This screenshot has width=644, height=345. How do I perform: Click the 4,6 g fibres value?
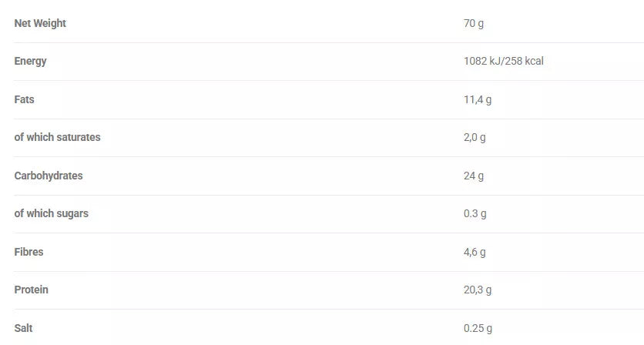pos(475,252)
